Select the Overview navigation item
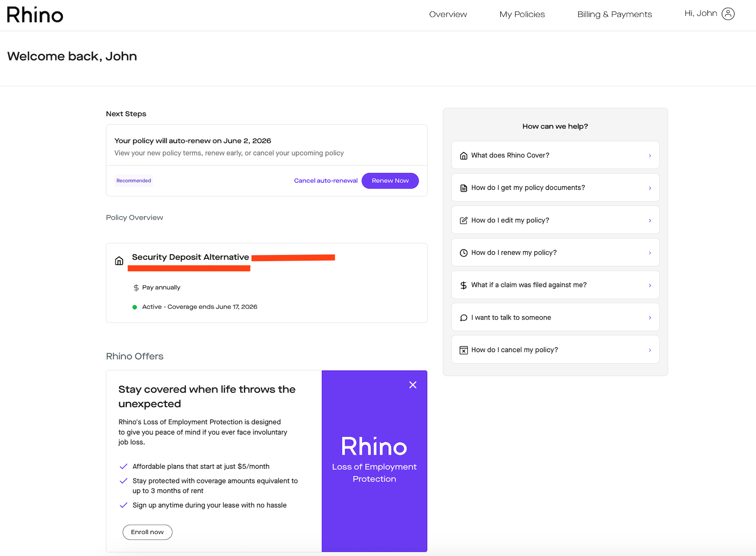Image resolution: width=756 pixels, height=556 pixels. point(448,14)
